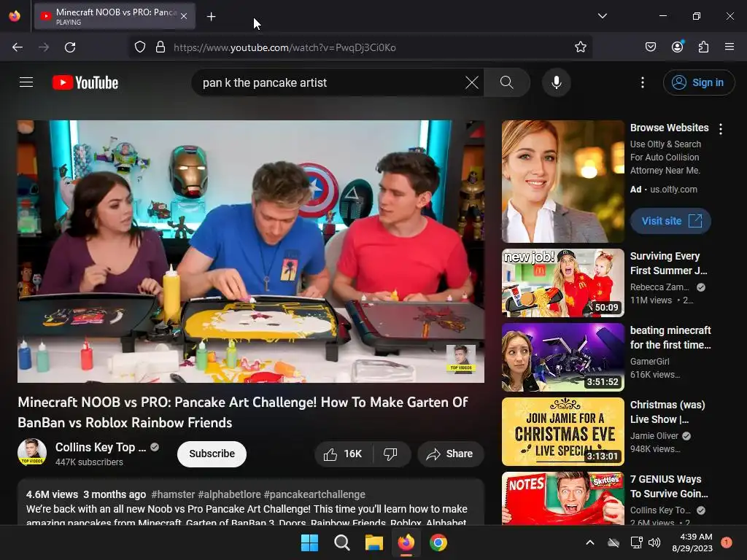
Task: Bookmark this page with star
Action: click(x=580, y=47)
